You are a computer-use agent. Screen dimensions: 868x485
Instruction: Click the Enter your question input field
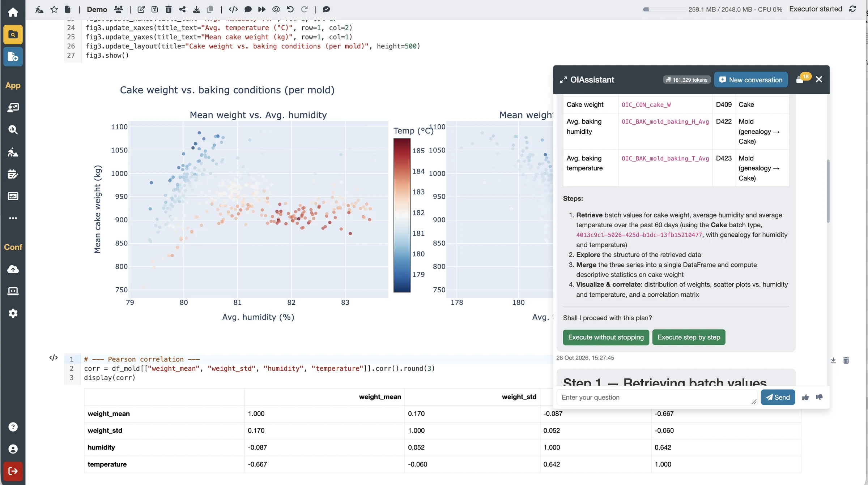point(657,397)
